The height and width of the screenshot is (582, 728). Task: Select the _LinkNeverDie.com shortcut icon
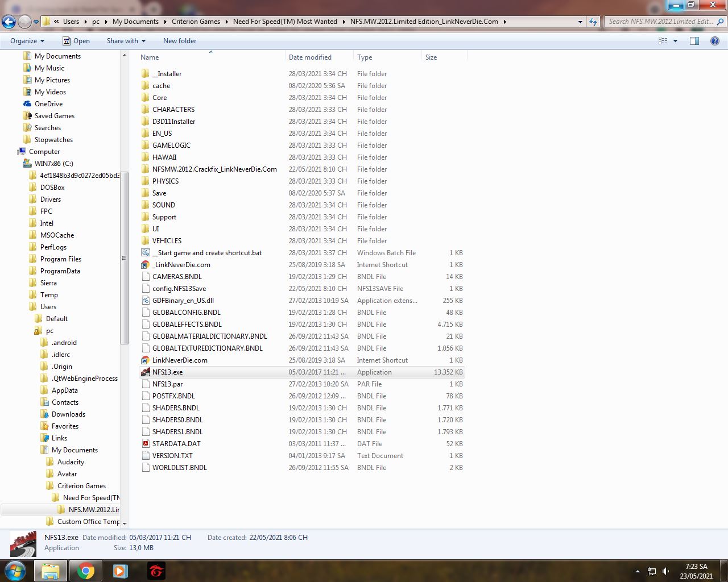coord(146,265)
